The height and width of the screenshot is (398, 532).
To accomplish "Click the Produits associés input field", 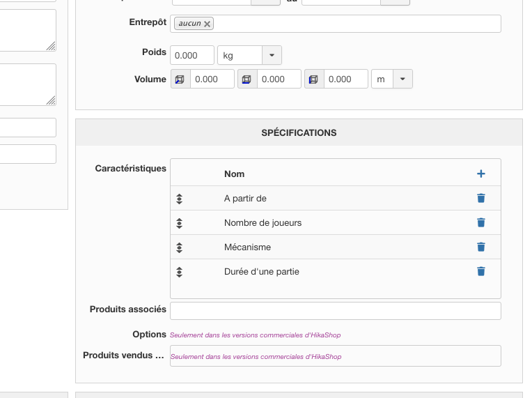I will point(336,311).
